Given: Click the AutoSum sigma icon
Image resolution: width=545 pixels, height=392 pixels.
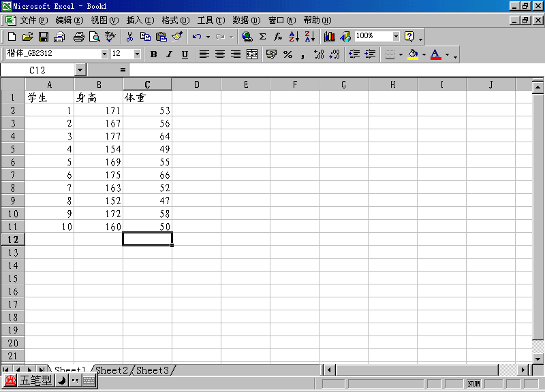Looking at the screenshot, I should pyautogui.click(x=262, y=37).
